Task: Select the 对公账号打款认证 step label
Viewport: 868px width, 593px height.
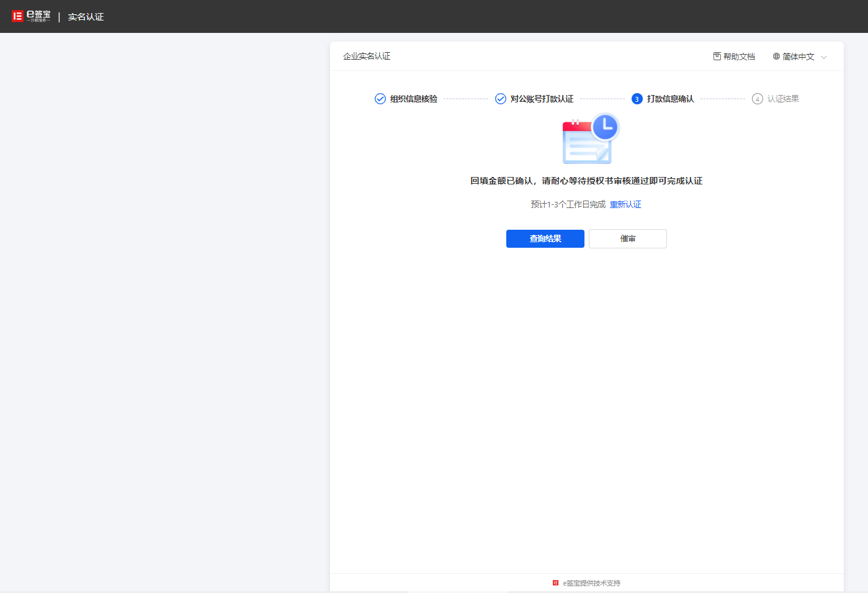Action: coord(542,99)
